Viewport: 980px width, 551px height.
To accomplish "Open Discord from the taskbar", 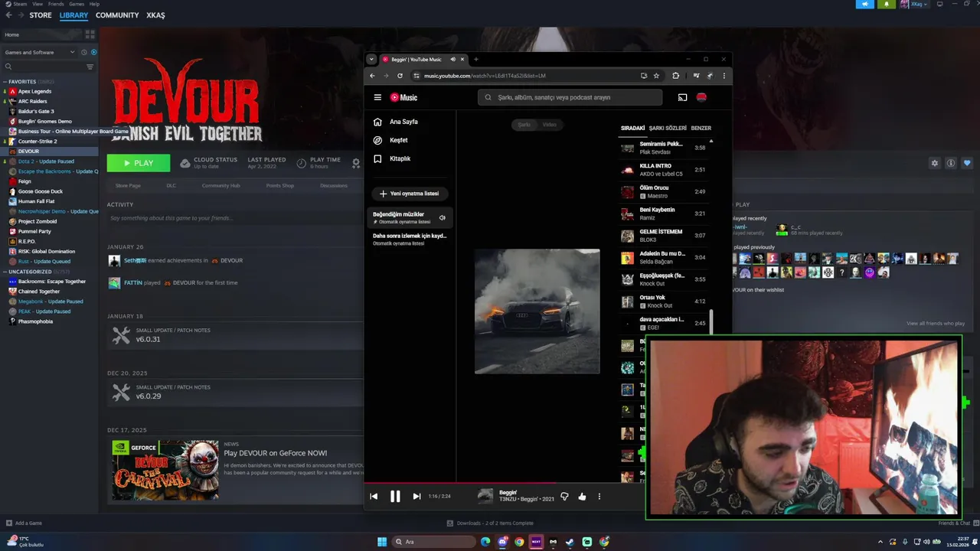I will (502, 542).
